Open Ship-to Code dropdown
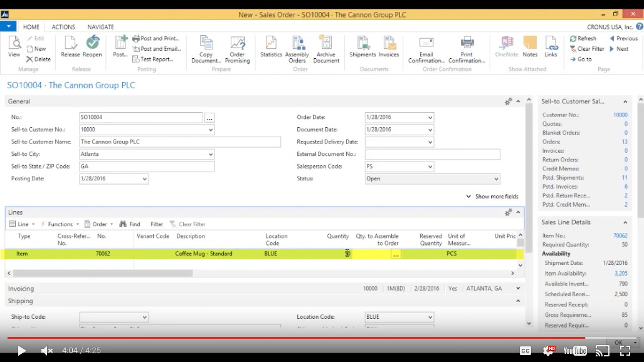644x362 pixels. (144, 317)
